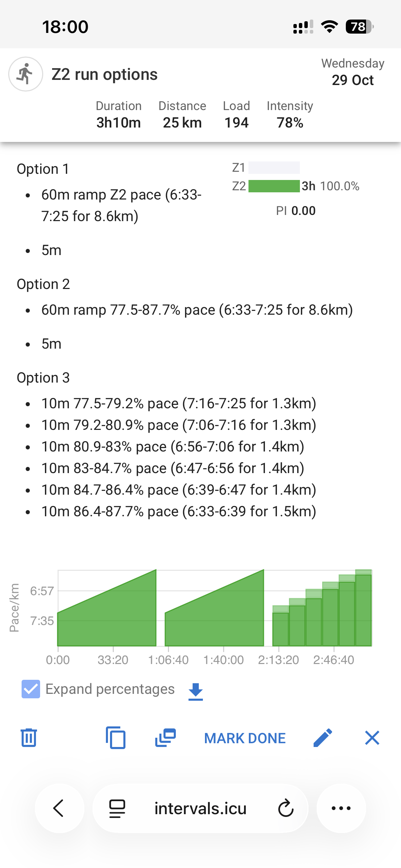
Task: Copy the workout using copy icon
Action: pos(116,738)
